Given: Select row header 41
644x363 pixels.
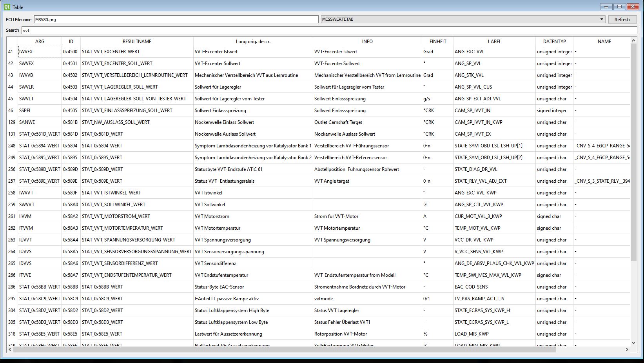Looking at the screenshot, I should click(x=12, y=52).
